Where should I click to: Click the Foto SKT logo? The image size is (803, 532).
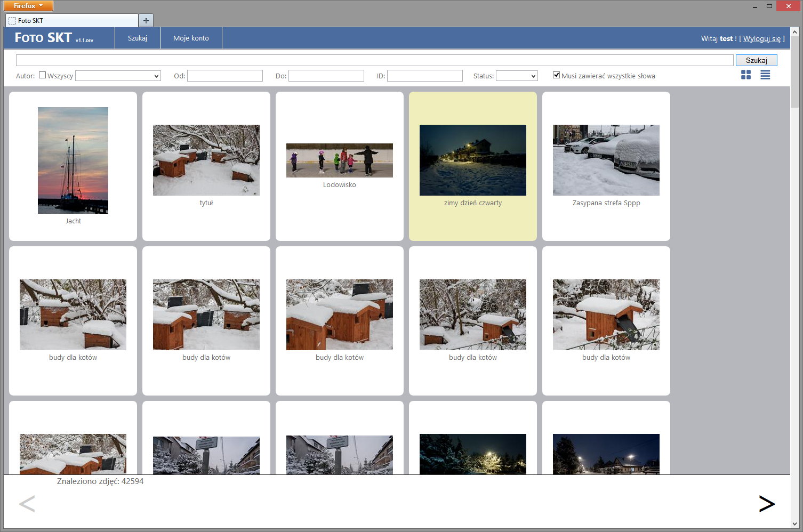pos(44,38)
